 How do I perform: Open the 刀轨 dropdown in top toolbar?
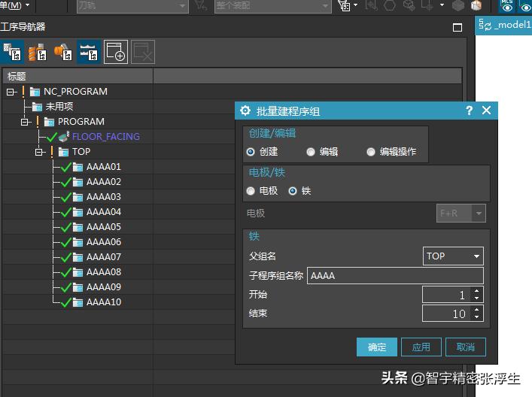coord(132,6)
